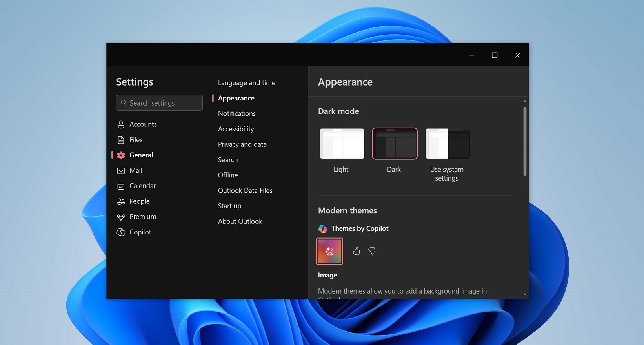Select the Copilot image theme swatch

click(x=329, y=251)
